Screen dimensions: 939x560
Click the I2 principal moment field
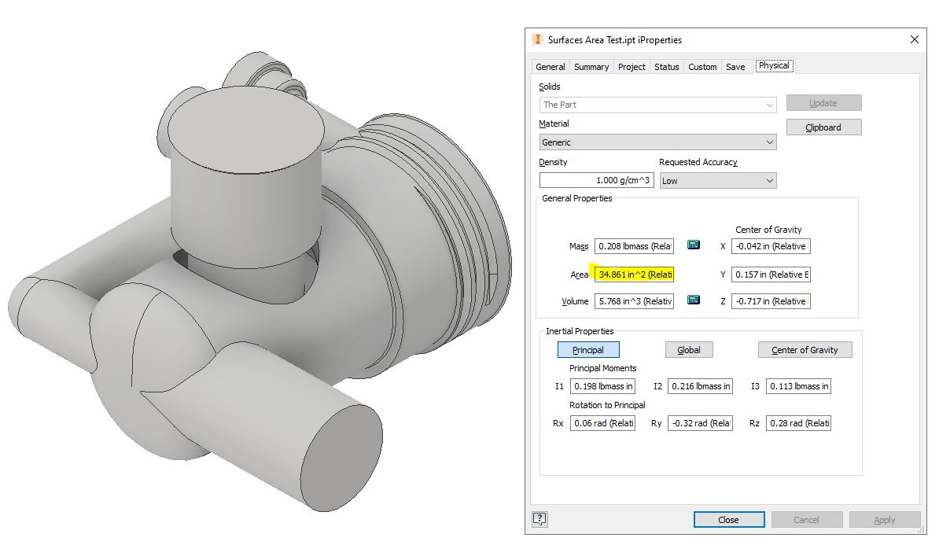coord(700,386)
